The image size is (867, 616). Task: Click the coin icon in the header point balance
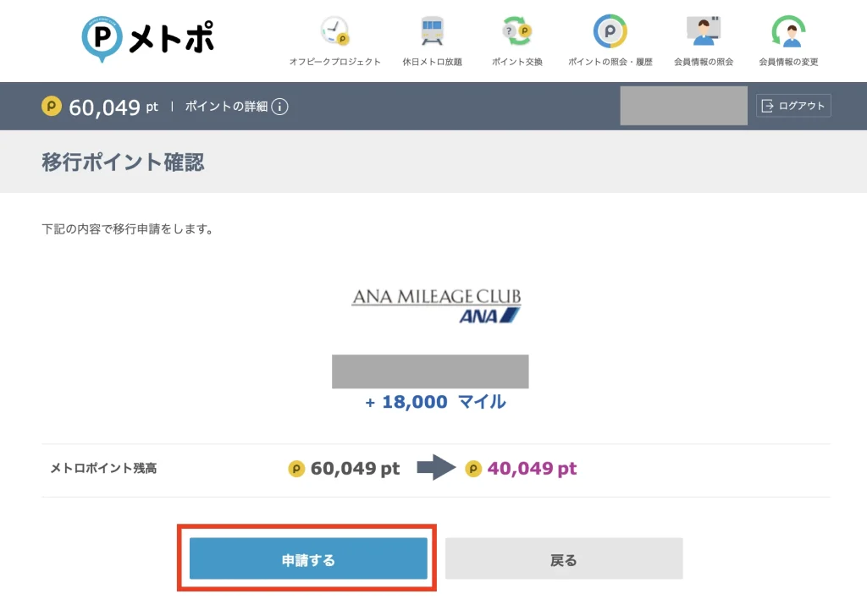point(52,106)
